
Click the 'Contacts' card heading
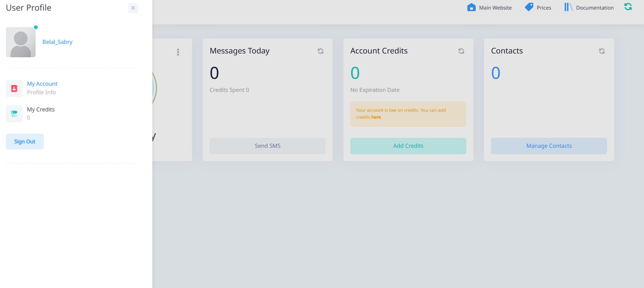[507, 51]
